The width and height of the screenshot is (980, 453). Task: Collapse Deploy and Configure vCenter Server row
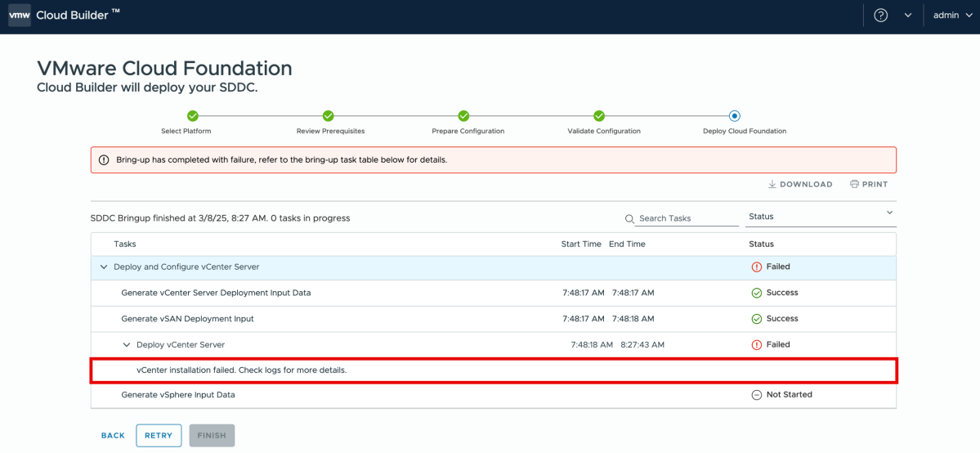tap(104, 267)
